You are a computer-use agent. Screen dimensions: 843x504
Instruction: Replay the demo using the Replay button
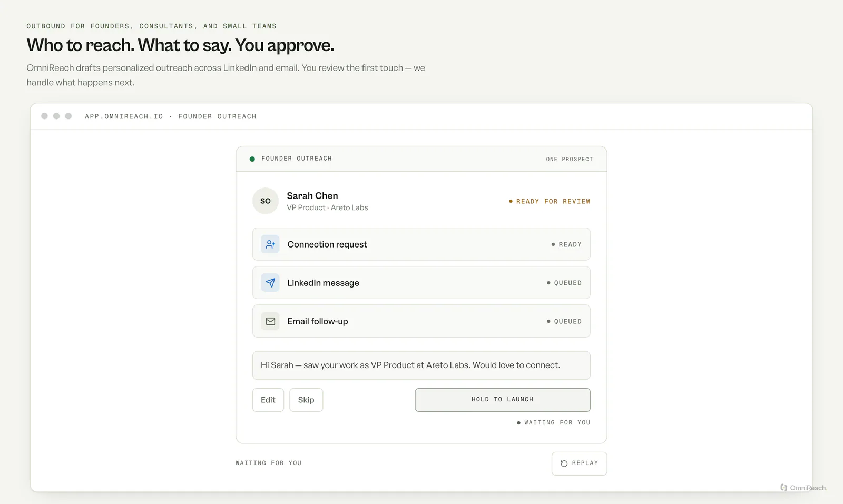(x=579, y=463)
